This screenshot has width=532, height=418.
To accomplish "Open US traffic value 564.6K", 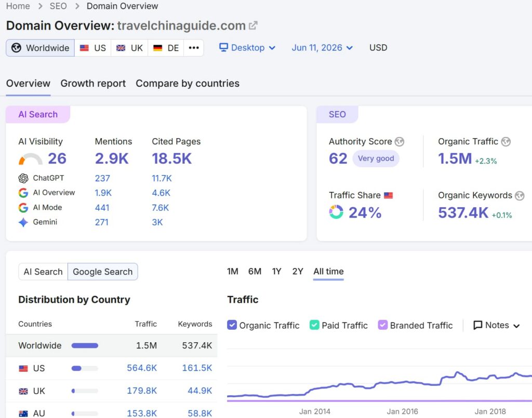I will pyautogui.click(x=142, y=368).
